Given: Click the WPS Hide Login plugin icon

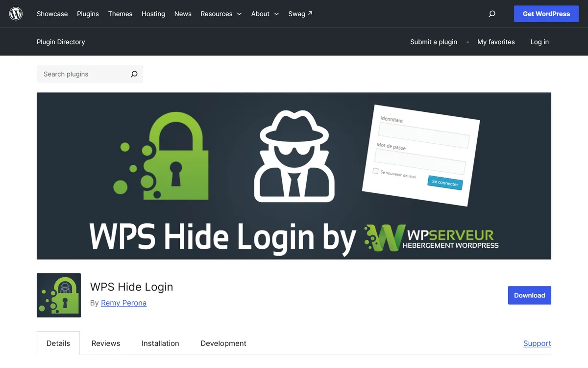Looking at the screenshot, I should point(59,295).
